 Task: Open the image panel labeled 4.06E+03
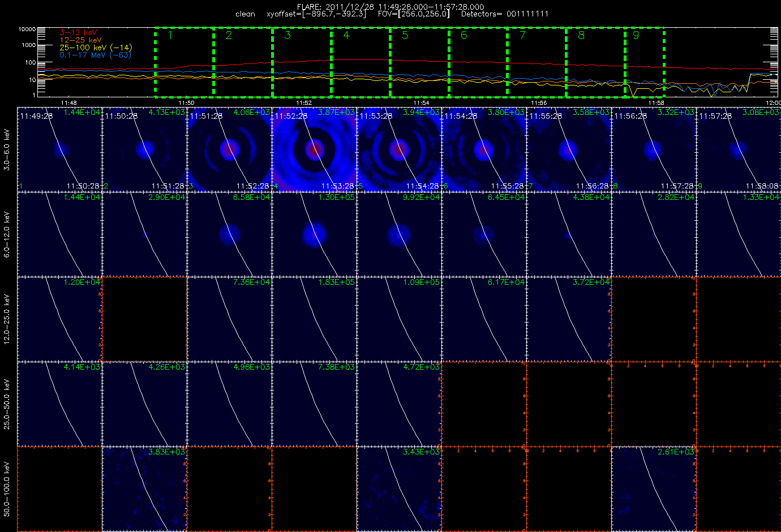click(229, 149)
